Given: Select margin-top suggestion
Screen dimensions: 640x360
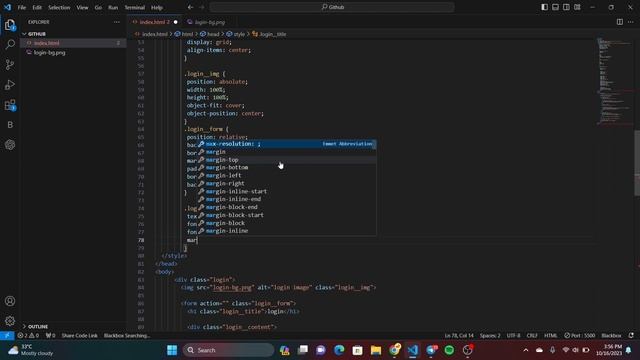Looking at the screenshot, I should [287, 160].
